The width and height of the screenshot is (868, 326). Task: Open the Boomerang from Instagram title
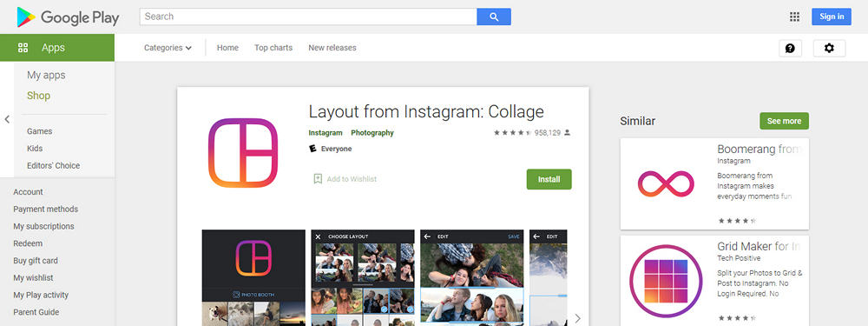[x=759, y=150]
